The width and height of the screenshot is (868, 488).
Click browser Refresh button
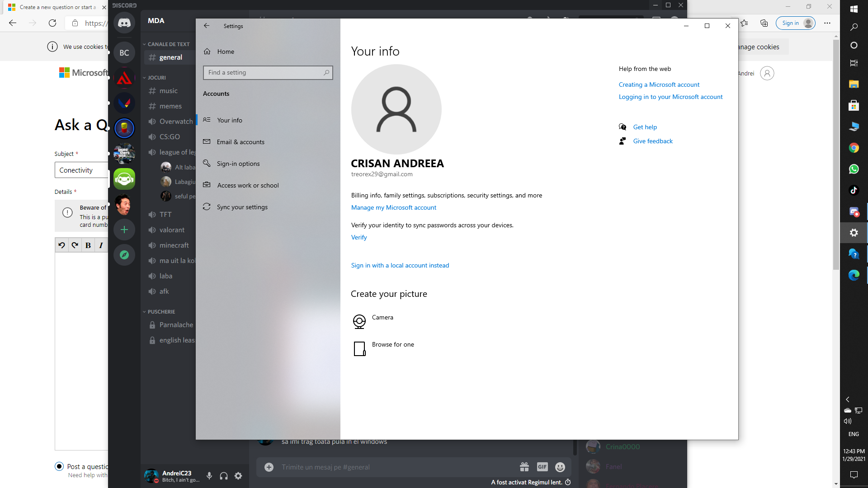[52, 23]
